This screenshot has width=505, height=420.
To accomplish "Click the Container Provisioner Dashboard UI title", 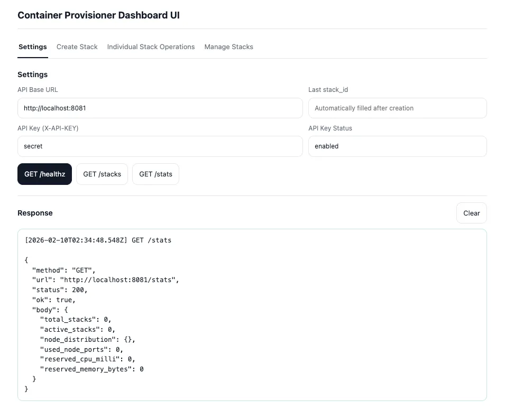I will 98,15.
